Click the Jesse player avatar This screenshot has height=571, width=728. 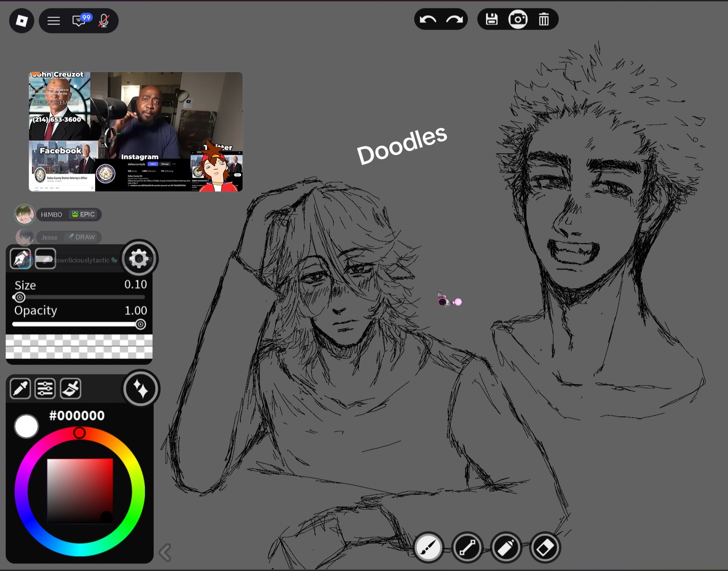[x=24, y=237]
